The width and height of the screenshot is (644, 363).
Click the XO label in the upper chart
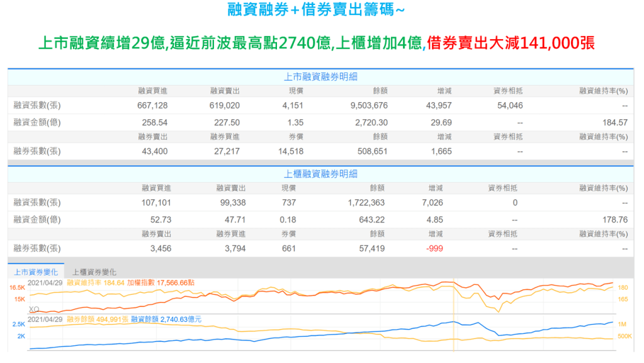tap(34, 309)
